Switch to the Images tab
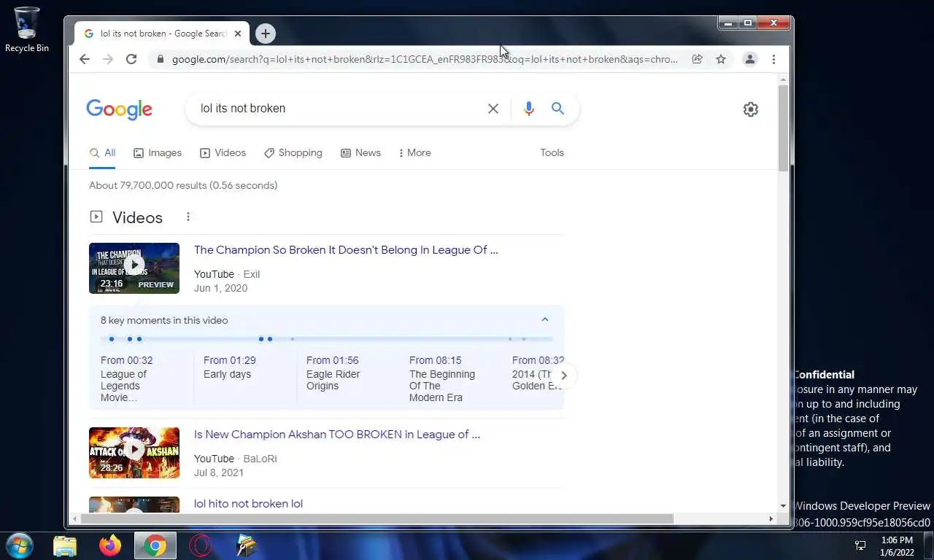Screen dimensions: 934x560 tap(158, 153)
